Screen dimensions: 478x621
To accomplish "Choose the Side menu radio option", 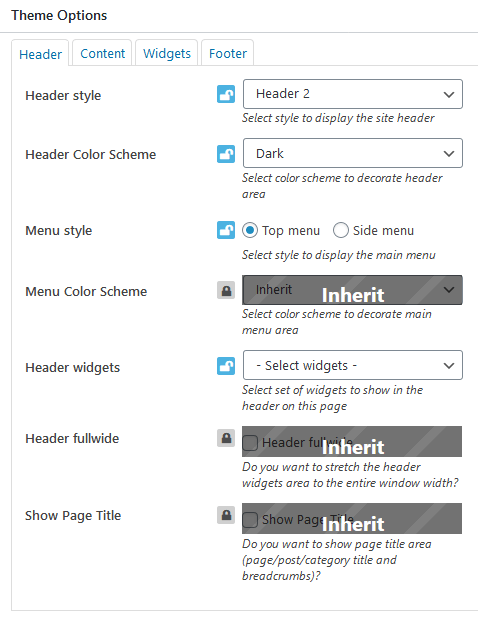I will coord(341,230).
